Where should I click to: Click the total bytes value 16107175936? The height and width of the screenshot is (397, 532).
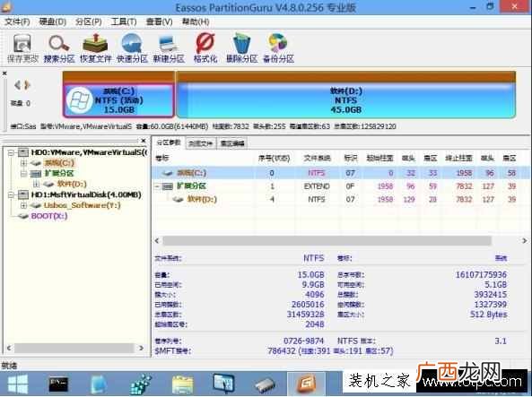pos(481,274)
